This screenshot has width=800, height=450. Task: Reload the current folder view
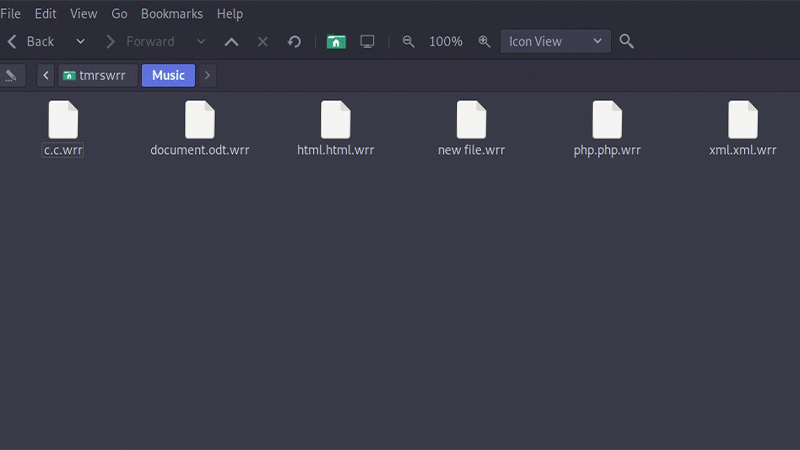pos(294,42)
